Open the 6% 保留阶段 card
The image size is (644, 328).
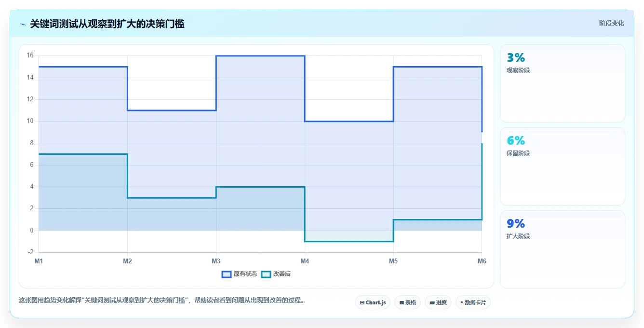tap(563, 166)
